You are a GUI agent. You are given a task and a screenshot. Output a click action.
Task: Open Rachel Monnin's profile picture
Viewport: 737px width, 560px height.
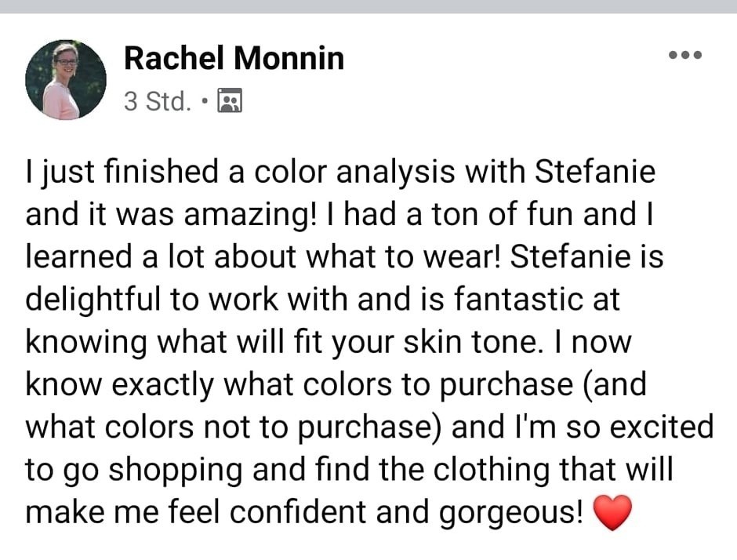pyautogui.click(x=65, y=79)
